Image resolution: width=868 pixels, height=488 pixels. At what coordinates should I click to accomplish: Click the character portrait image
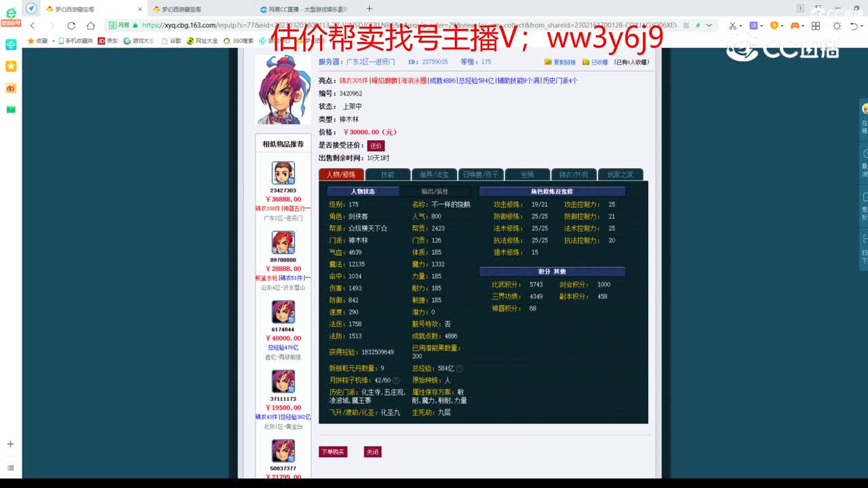tap(283, 89)
